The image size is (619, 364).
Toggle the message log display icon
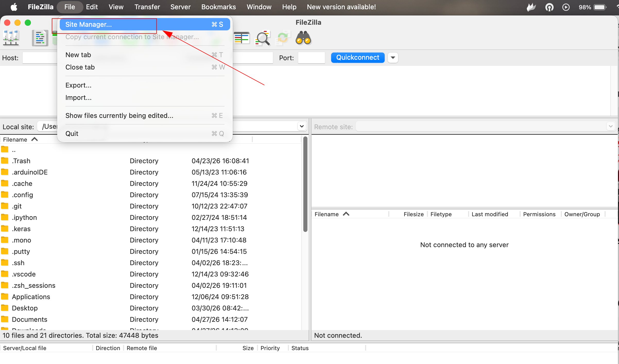click(x=40, y=38)
